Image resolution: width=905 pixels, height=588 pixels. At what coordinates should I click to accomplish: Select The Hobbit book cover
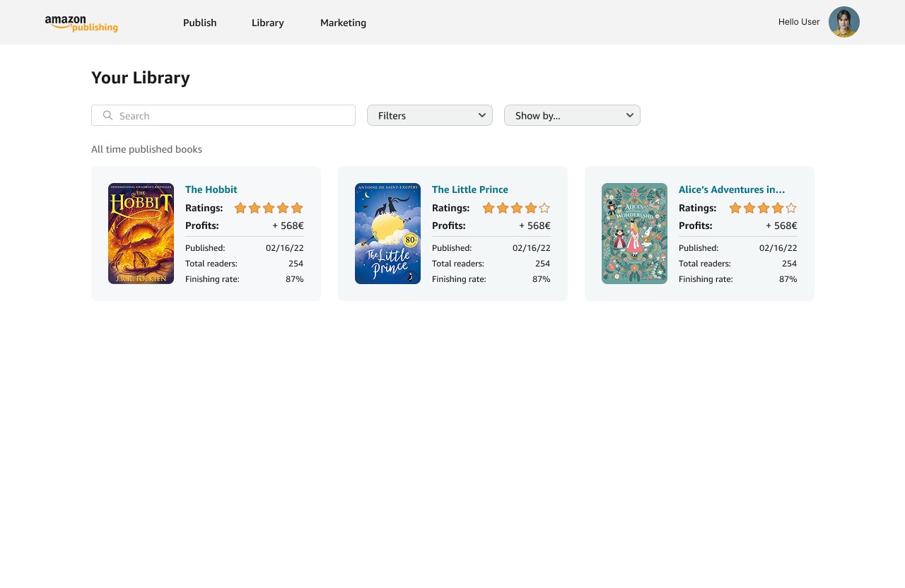[141, 233]
